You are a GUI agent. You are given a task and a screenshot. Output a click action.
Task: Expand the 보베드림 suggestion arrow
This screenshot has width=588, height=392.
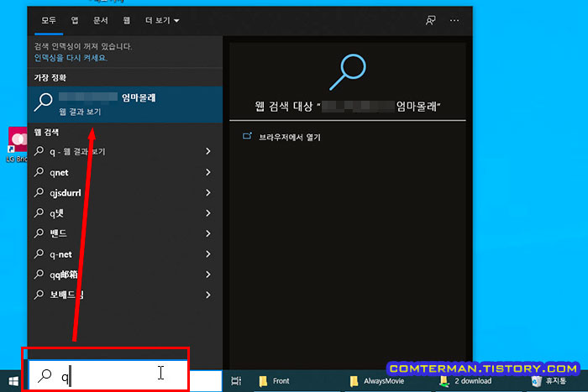click(208, 295)
